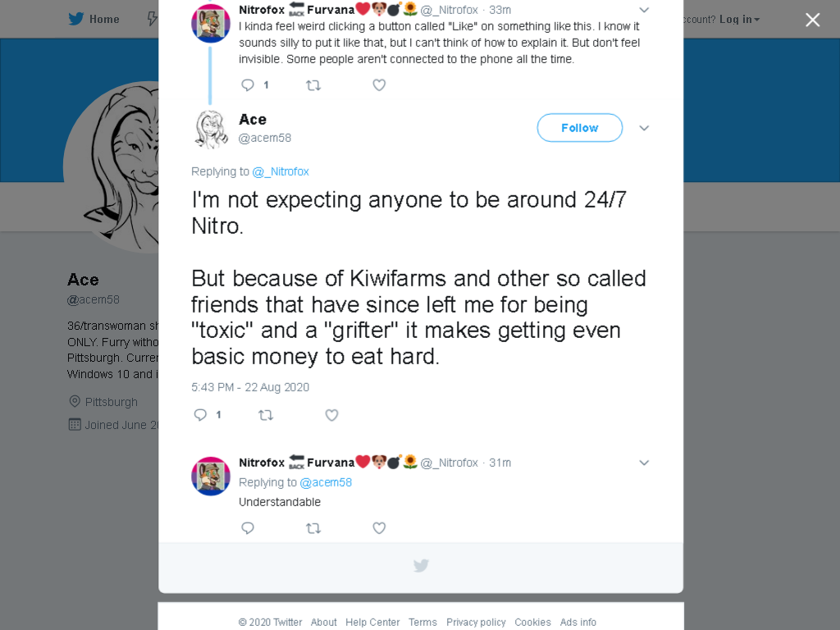Reply to Nitrofox's top tweet
Viewport: 840px width, 630px height.
pos(248,84)
